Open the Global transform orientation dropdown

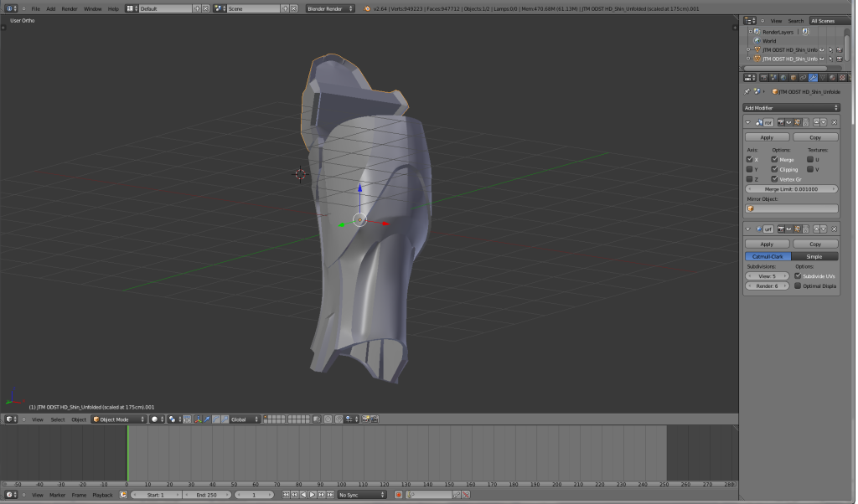coord(244,419)
